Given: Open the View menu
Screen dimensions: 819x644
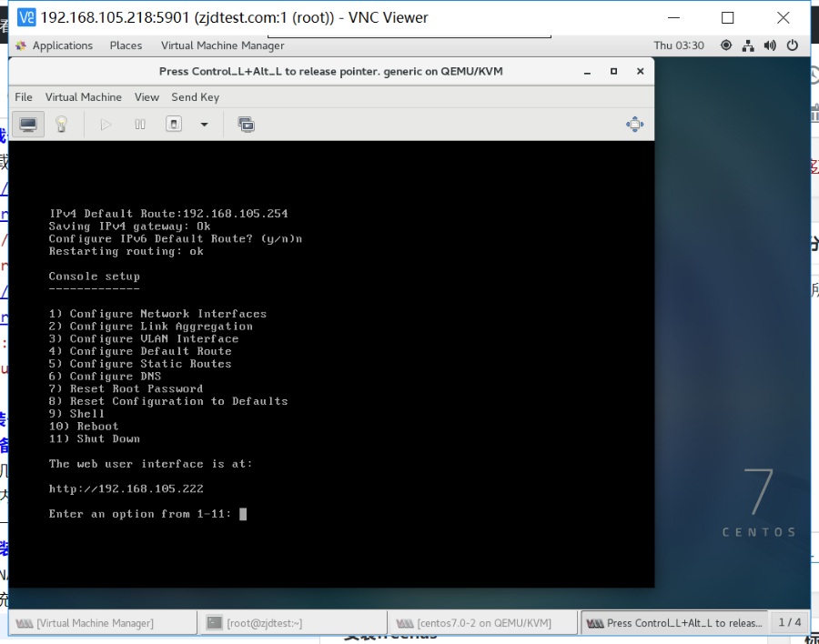Looking at the screenshot, I should (147, 97).
